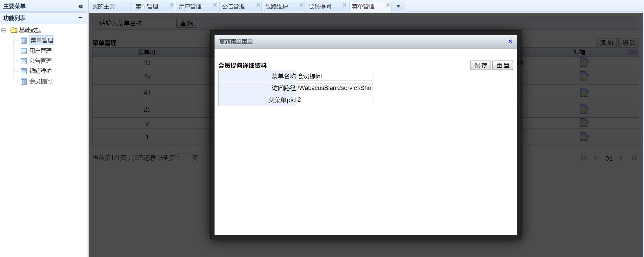644x257 pixels.
Task: Close the first 菜单管理 tab
Action: point(172,5)
